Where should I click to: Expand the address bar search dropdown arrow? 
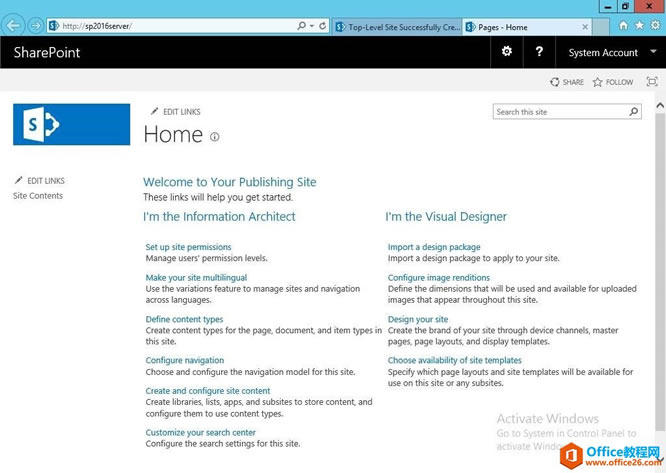311,25
